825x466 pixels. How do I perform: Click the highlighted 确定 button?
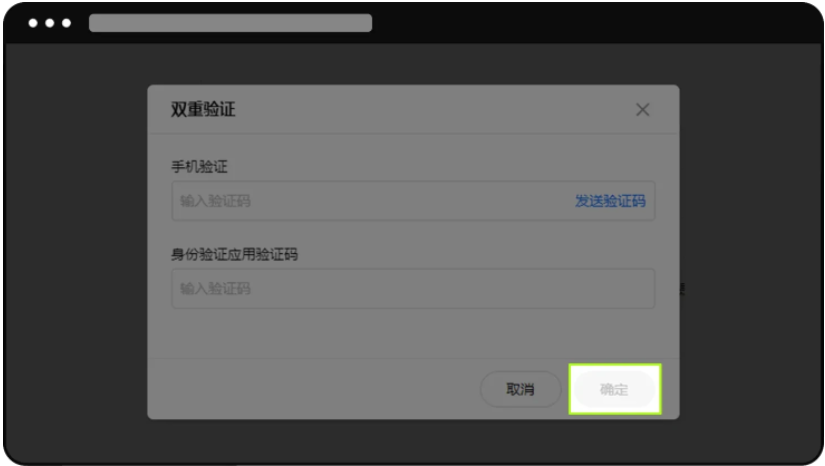tap(615, 389)
